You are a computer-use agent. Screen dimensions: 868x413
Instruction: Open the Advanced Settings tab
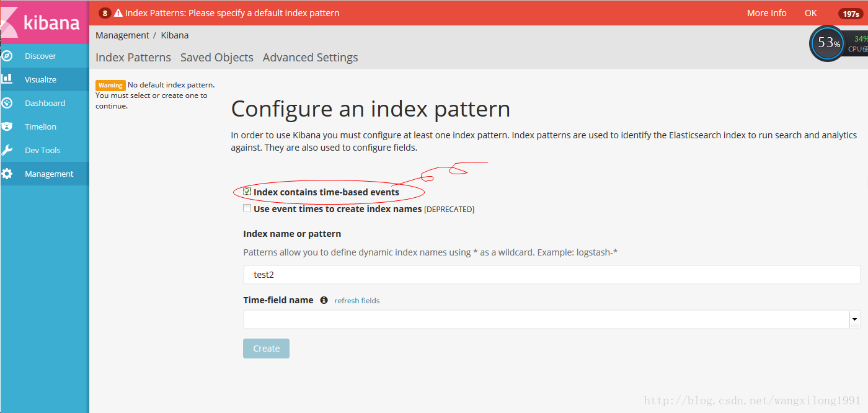tap(311, 57)
